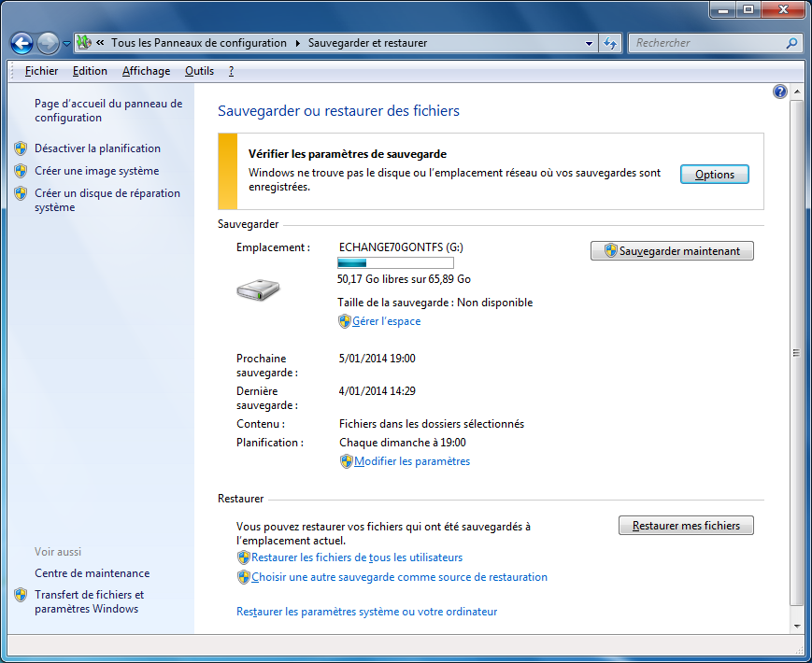Click the refresh button beside address bar
Screen dimensions: 812x663
610,44
